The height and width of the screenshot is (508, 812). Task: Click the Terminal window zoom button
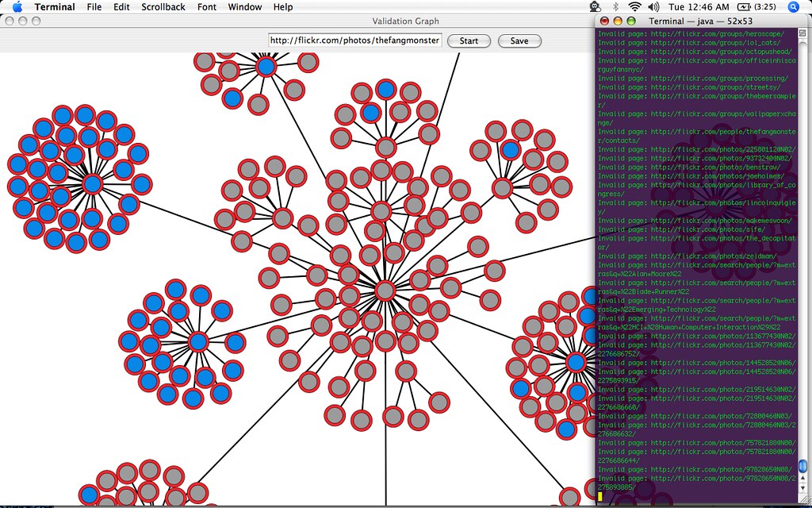click(x=630, y=21)
